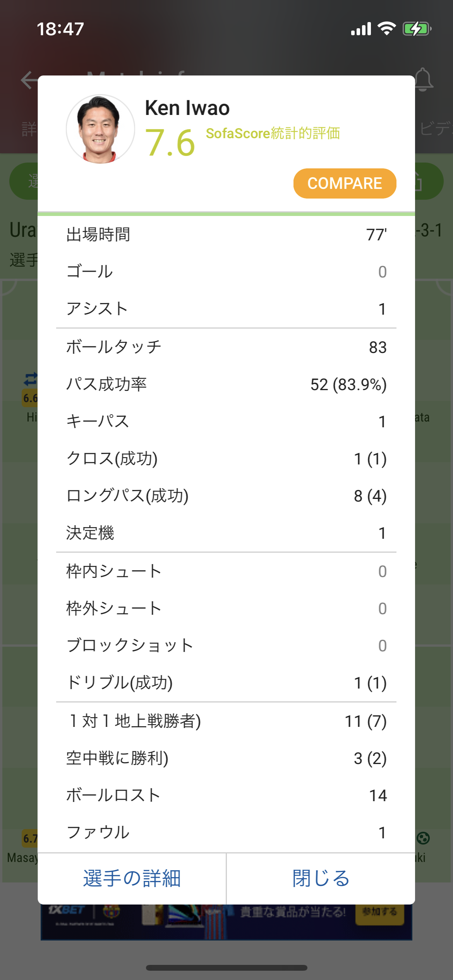Tap the notification bell icon
This screenshot has width=453, height=980.
pyautogui.click(x=424, y=79)
